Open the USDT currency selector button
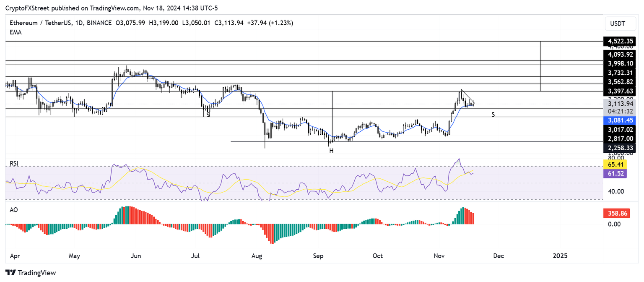 pos(621,24)
